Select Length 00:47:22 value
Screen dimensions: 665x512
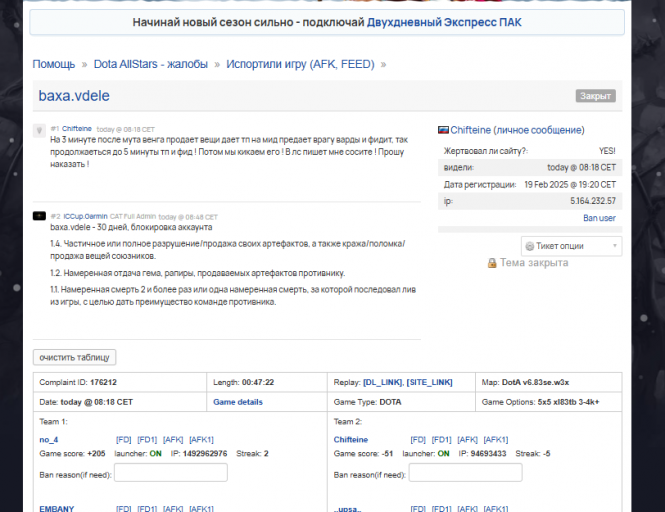tap(258, 382)
